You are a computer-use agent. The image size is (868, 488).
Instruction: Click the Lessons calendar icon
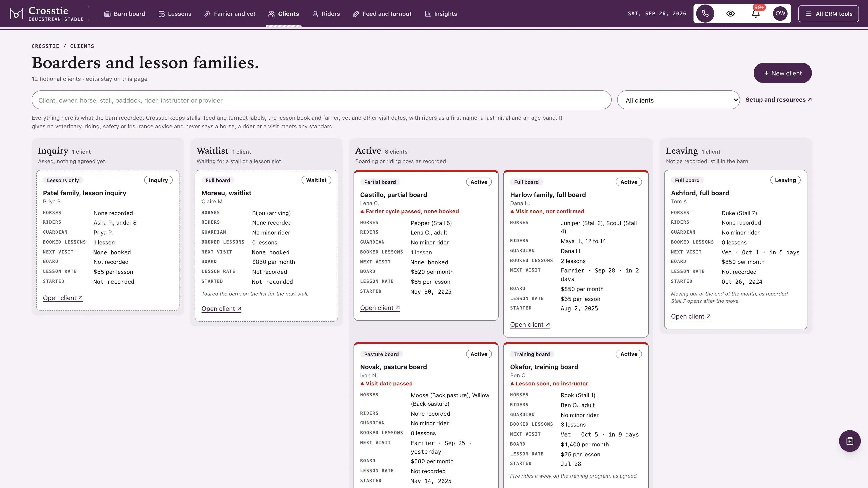(162, 14)
